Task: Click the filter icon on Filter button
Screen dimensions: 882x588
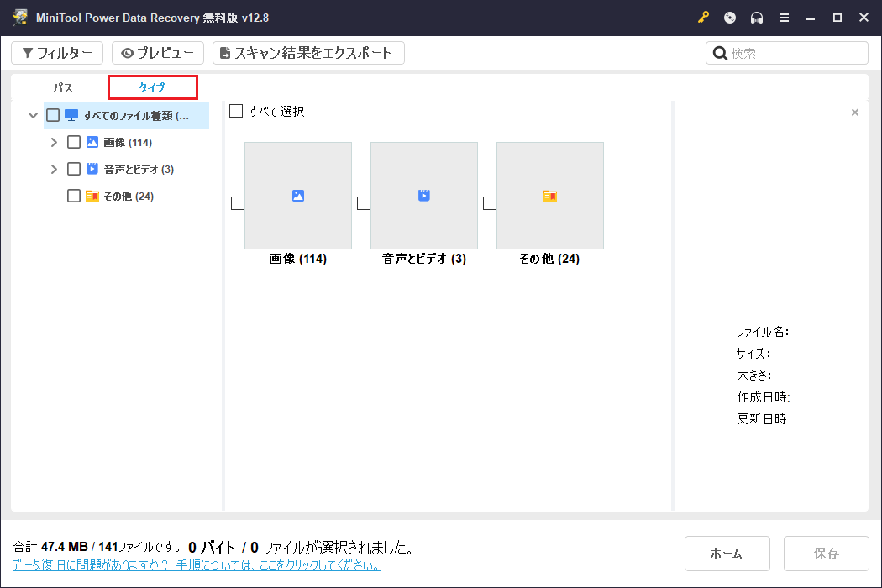Action: (26, 52)
